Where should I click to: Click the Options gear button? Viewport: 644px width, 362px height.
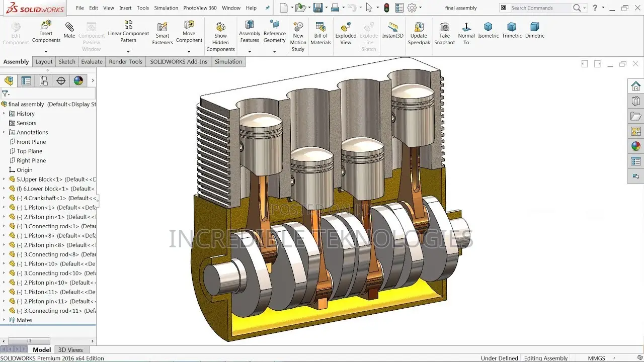[x=413, y=8]
